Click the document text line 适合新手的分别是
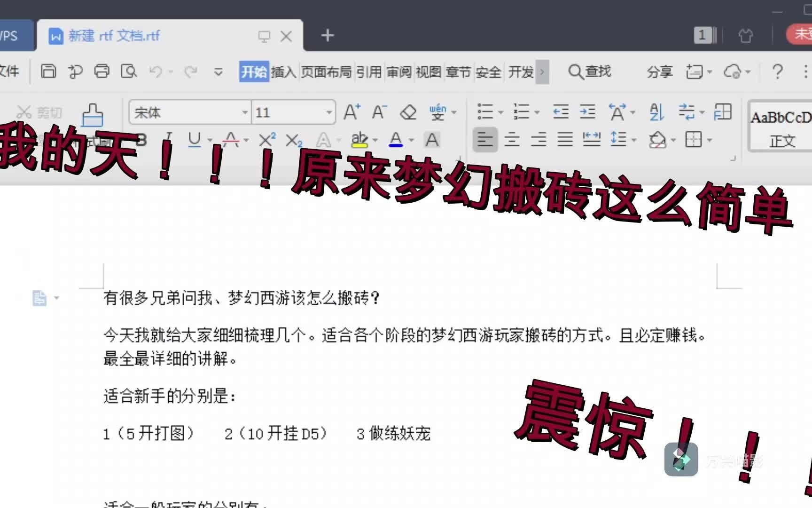812x508 pixels. coord(169,396)
